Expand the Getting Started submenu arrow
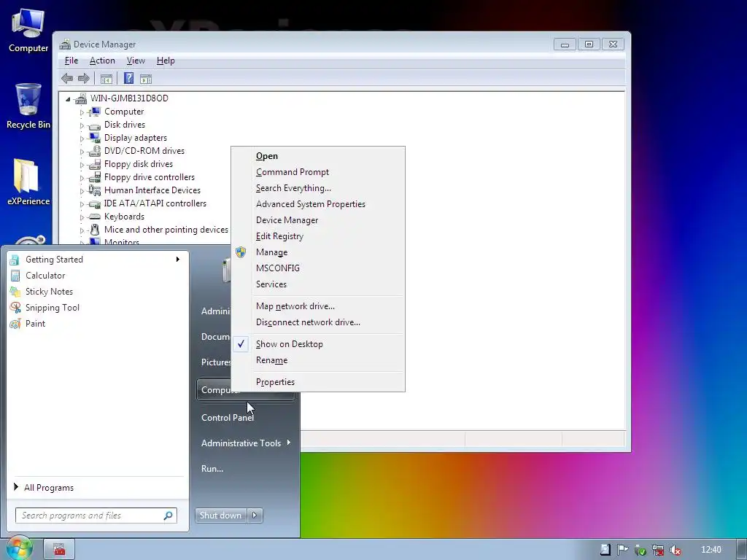 [x=178, y=260]
